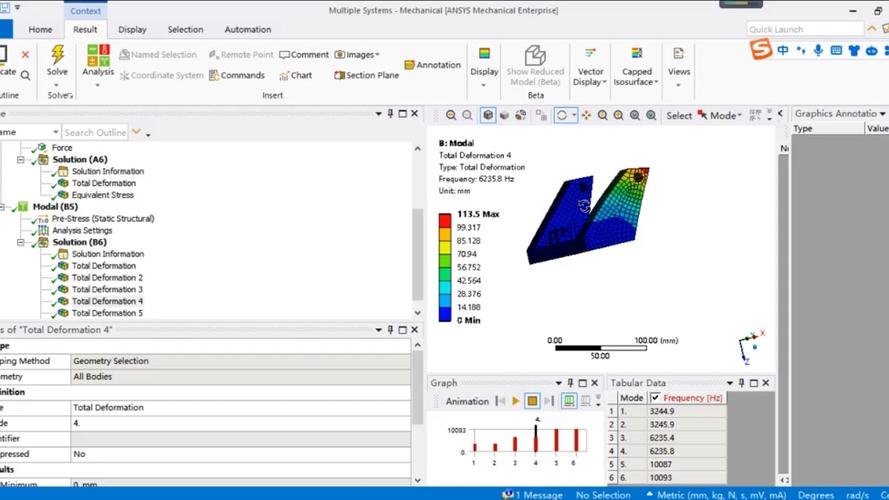The height and width of the screenshot is (500, 889).
Task: Collapse the Modal (B5) node
Action: point(2,207)
